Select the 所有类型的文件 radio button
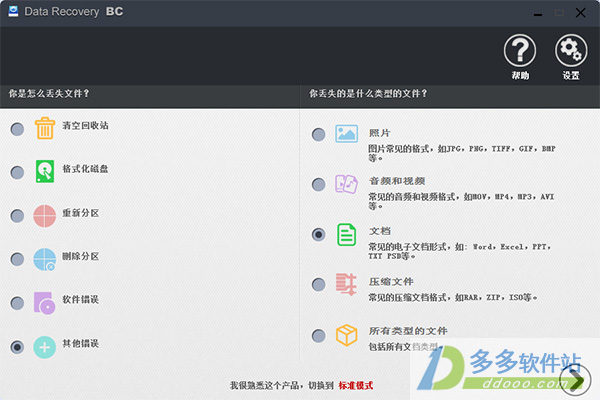Image resolution: width=600 pixels, height=400 pixels. click(x=318, y=336)
